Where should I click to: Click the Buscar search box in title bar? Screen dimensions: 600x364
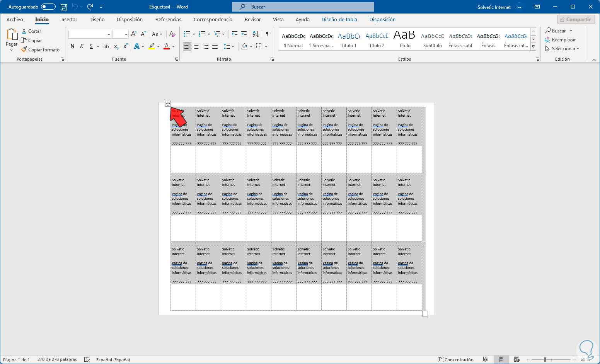[x=303, y=7]
